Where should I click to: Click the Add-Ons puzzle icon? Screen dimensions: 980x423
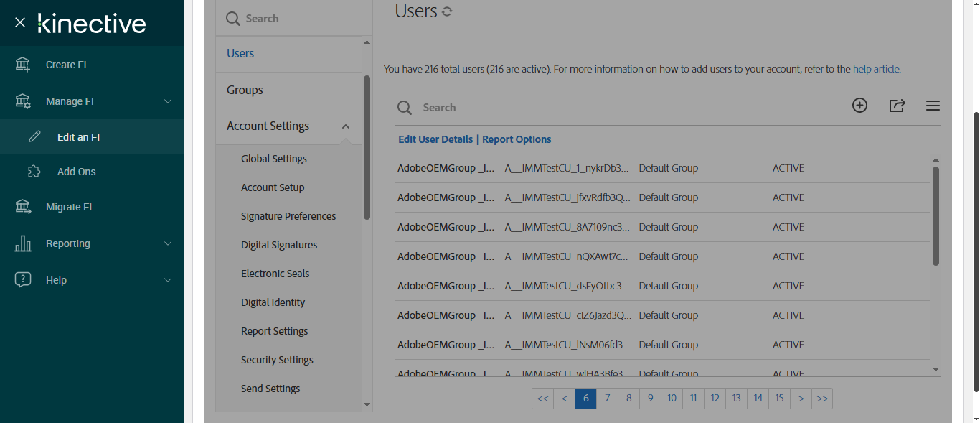[34, 172]
